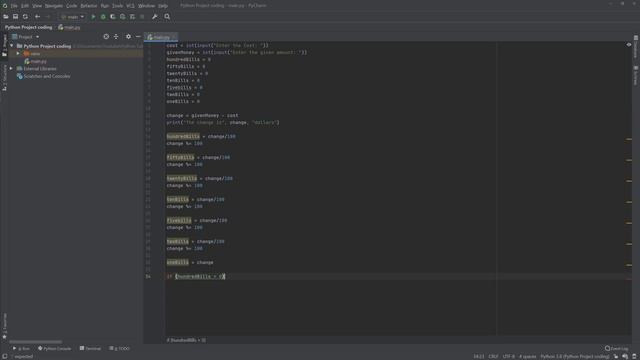Click the Project panel horizontal scrollbar

[x=36, y=342]
